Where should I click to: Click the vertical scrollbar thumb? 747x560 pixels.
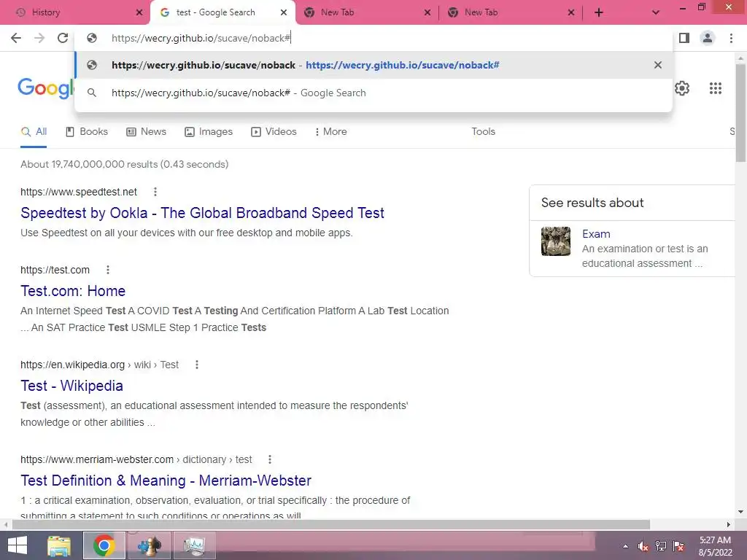(740, 112)
